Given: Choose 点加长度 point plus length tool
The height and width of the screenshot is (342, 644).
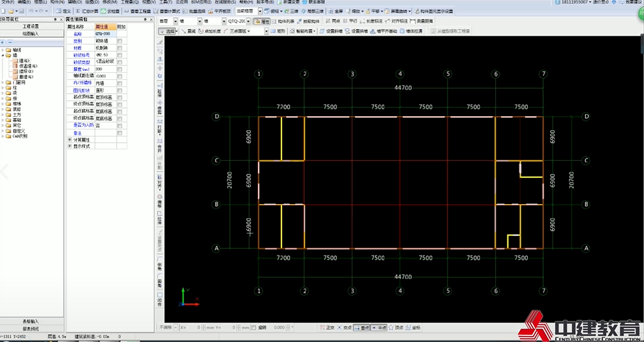Looking at the screenshot, I should pos(209,31).
